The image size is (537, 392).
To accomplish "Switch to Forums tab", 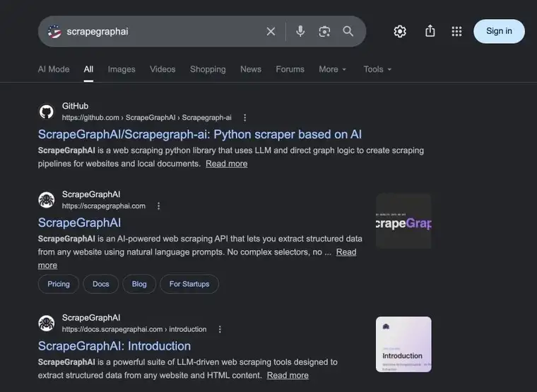I will click(290, 69).
